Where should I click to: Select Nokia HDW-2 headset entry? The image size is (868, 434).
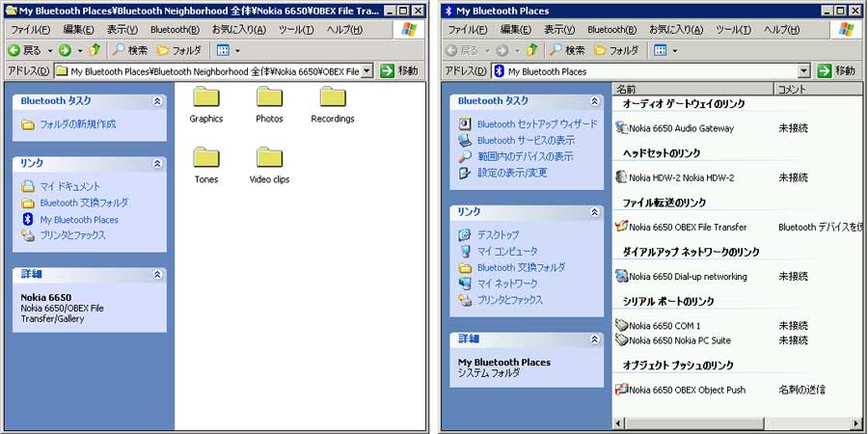[x=680, y=177]
